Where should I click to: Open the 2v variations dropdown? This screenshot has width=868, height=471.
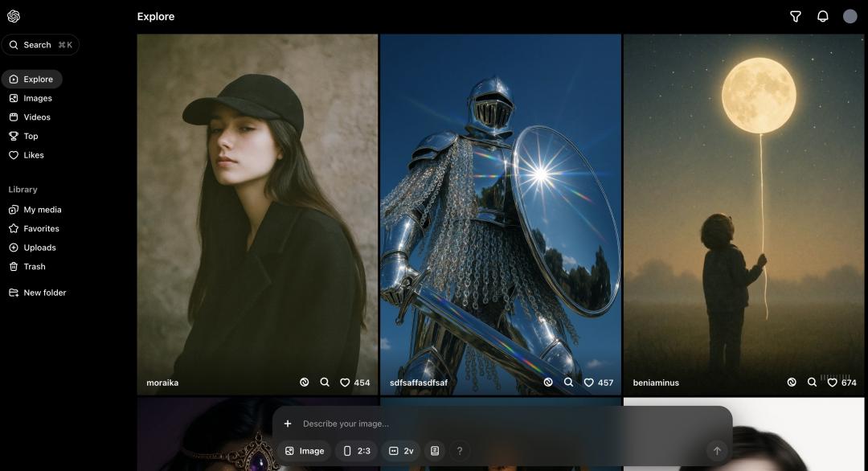[401, 451]
